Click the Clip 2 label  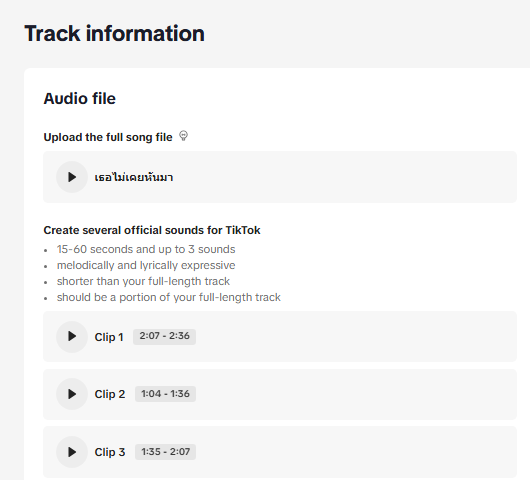coord(110,394)
